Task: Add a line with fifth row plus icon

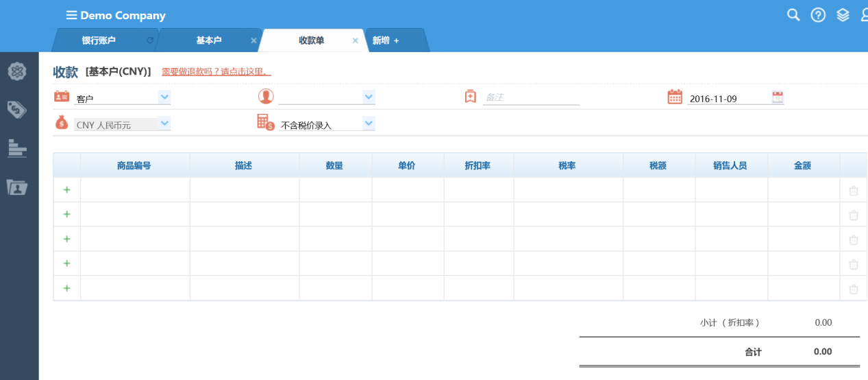Action: [x=66, y=289]
